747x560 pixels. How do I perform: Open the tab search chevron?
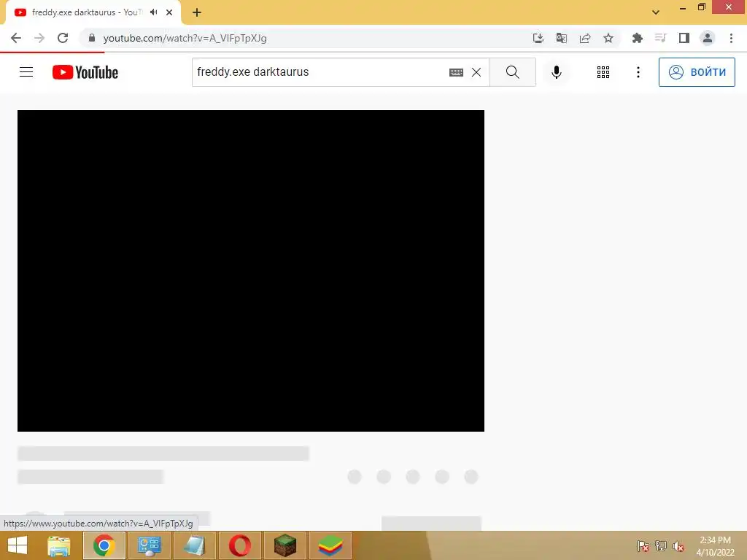pos(656,12)
